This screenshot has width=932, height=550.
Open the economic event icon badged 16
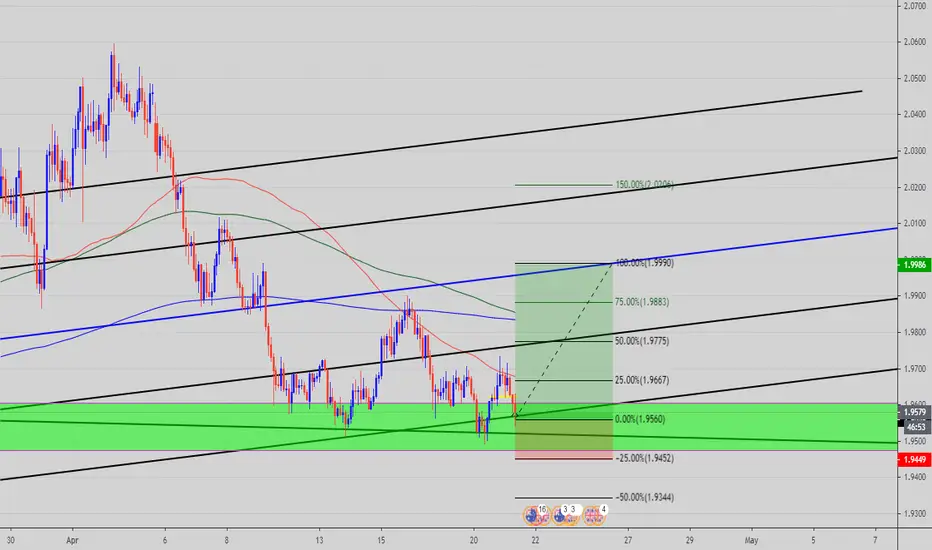(x=536, y=516)
